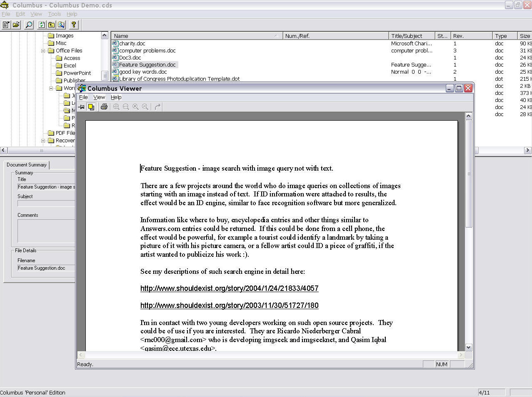This screenshot has width=532, height=397.
Task: Print the document from the Viewer toolbar
Action: [104, 107]
